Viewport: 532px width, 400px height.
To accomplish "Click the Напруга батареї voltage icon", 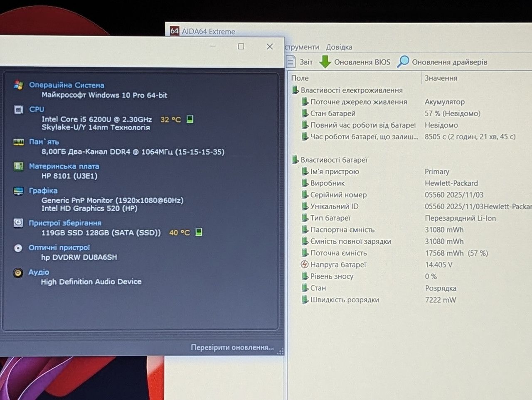I will click(x=305, y=265).
